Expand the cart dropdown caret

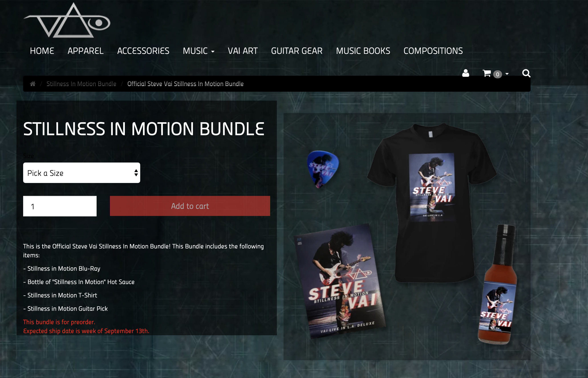507,74
